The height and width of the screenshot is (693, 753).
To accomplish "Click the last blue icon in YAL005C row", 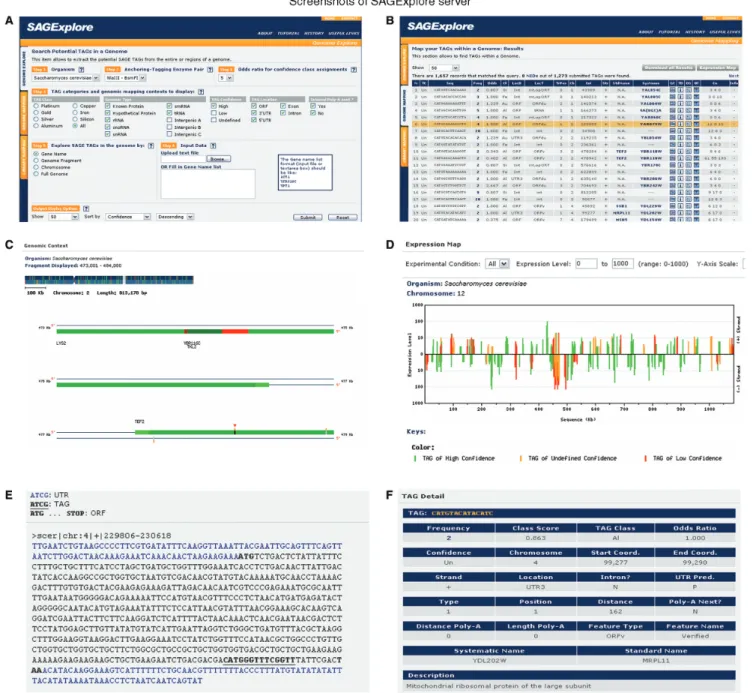I will (696, 97).
